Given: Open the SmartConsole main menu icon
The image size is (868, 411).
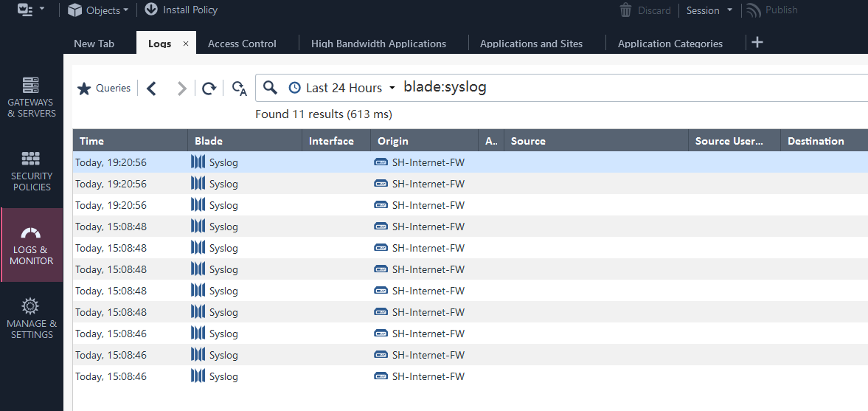Looking at the screenshot, I should [x=26, y=9].
